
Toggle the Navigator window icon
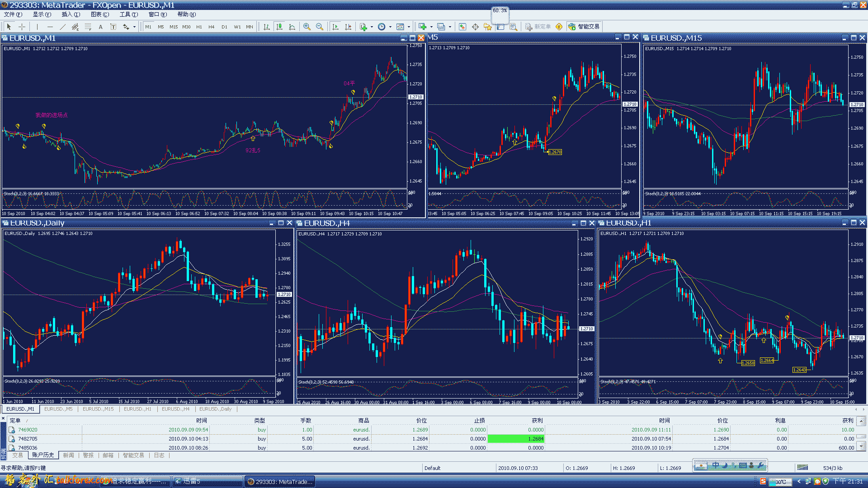[x=488, y=27]
